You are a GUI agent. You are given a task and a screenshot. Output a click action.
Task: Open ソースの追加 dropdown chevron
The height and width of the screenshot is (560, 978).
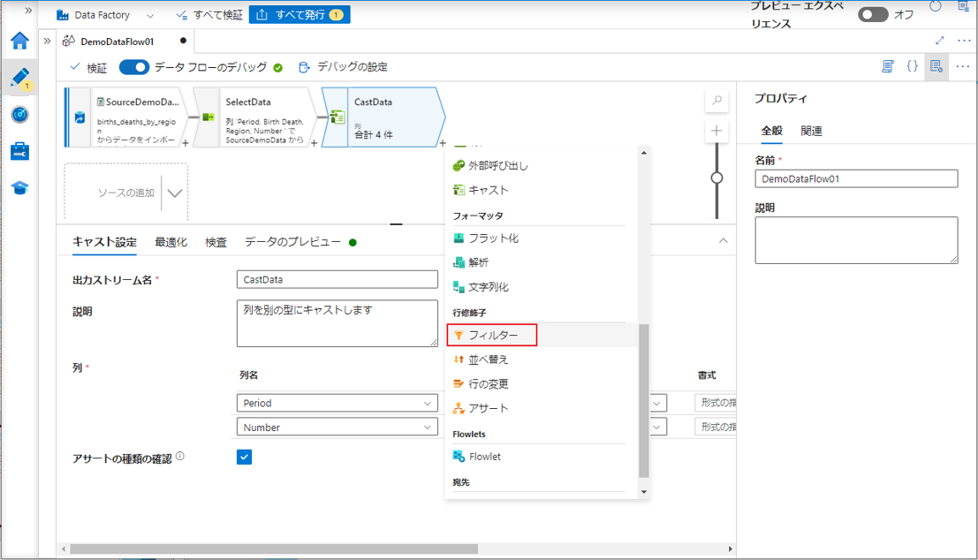pos(175,193)
